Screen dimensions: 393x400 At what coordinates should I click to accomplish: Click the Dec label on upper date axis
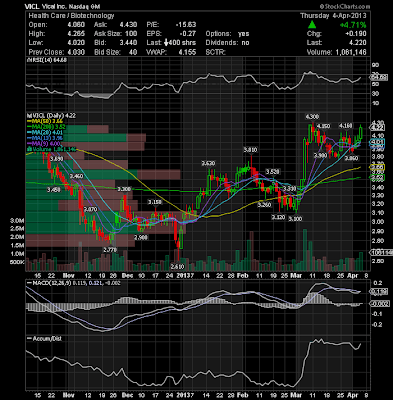click(127, 275)
